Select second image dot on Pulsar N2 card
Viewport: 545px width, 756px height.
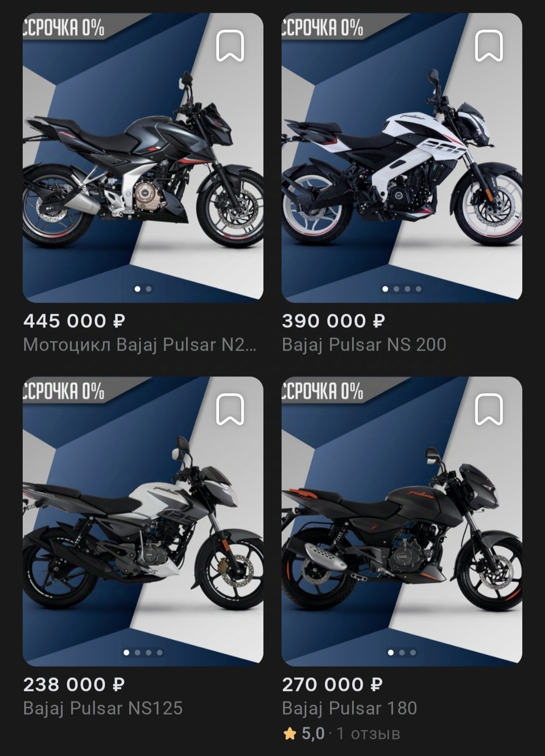148,289
